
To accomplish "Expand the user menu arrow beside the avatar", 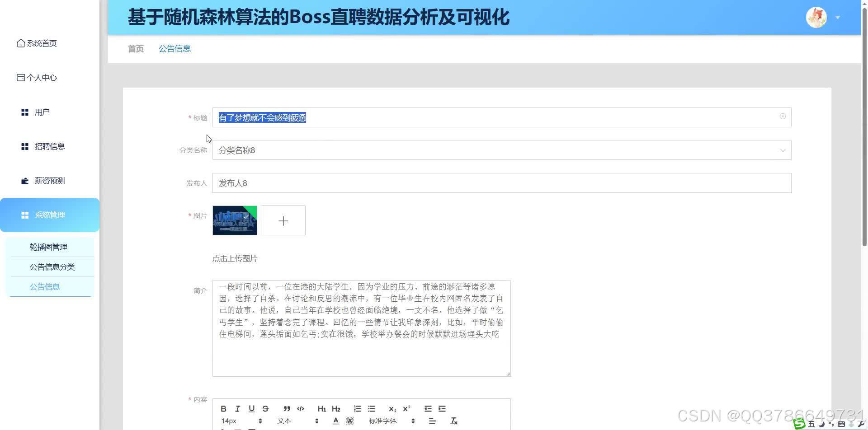I will (838, 18).
